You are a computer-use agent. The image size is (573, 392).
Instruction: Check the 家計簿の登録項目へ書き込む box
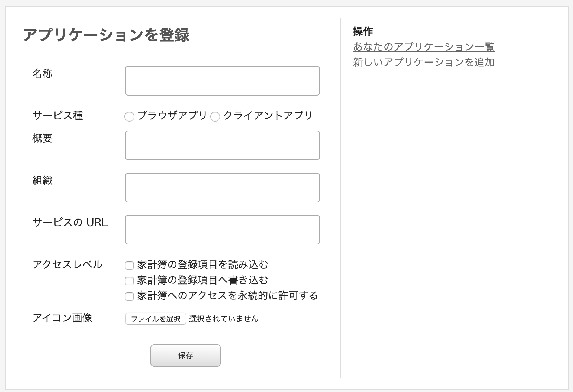click(x=129, y=281)
